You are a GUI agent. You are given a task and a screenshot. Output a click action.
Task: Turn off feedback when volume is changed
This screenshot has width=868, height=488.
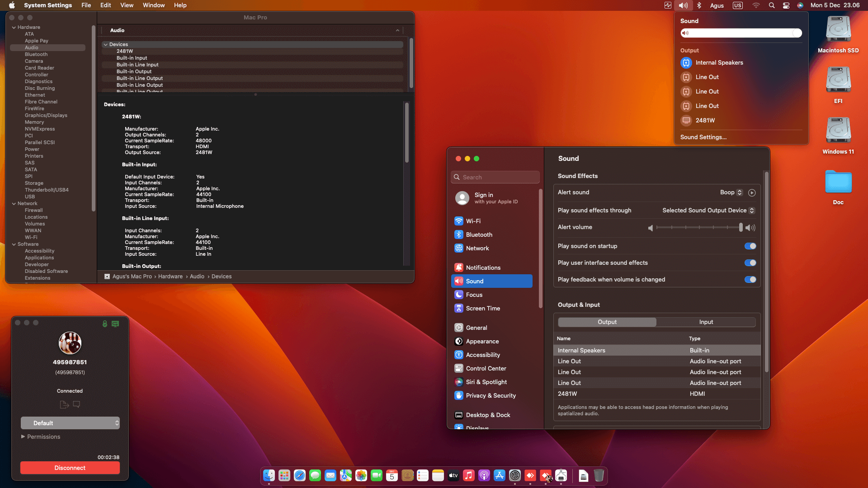pyautogui.click(x=750, y=280)
